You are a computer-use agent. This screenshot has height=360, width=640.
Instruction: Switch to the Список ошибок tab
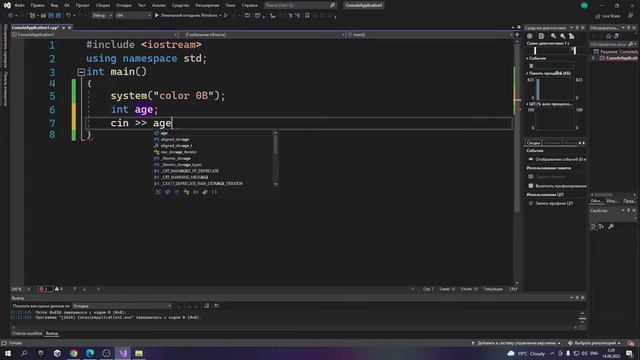(27, 333)
